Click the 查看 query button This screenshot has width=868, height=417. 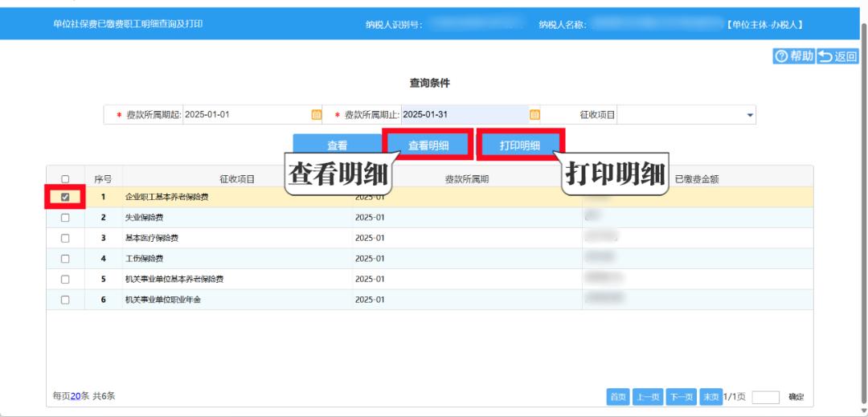coord(337,145)
